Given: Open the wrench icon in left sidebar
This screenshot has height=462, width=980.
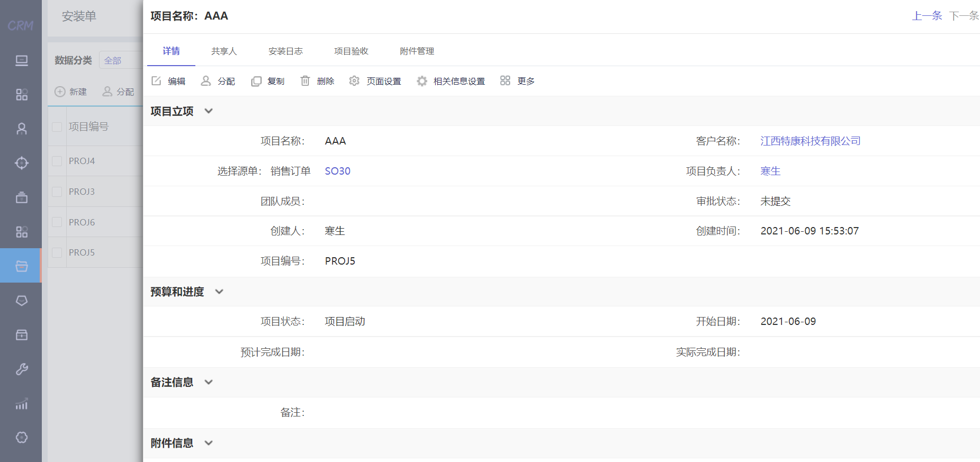Looking at the screenshot, I should click(x=22, y=369).
